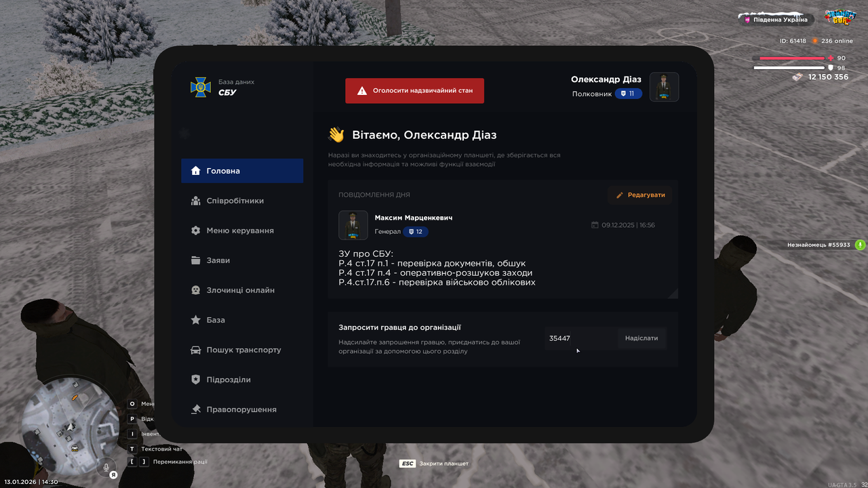Click the house icon next to Головна

(x=195, y=171)
